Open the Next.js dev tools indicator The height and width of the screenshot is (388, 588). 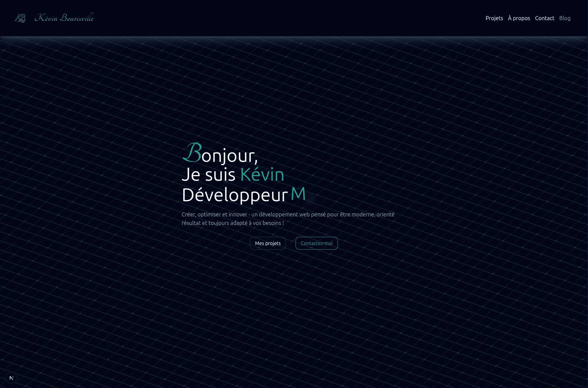pyautogui.click(x=12, y=378)
